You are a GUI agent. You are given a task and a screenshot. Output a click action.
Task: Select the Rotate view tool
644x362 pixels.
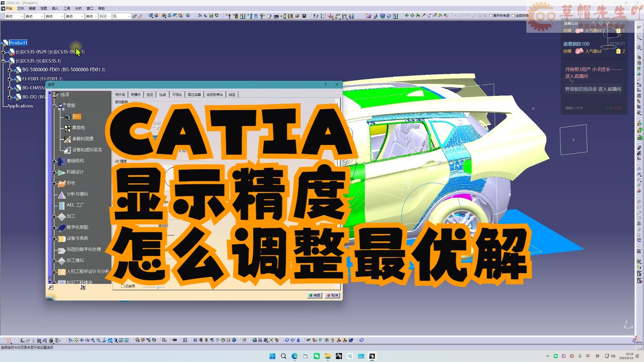[87, 340]
